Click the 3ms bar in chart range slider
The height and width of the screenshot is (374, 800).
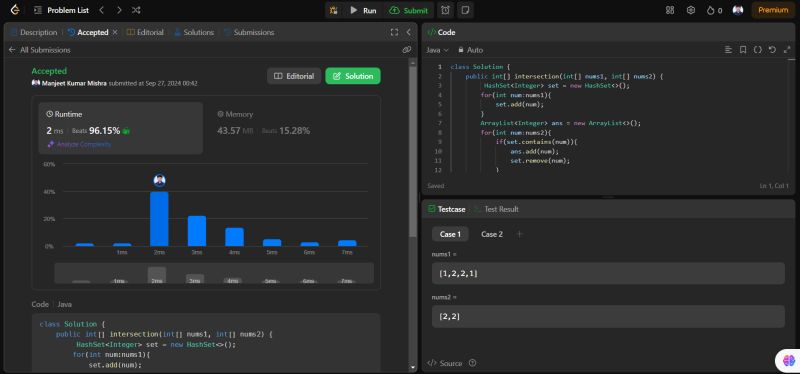coord(195,279)
